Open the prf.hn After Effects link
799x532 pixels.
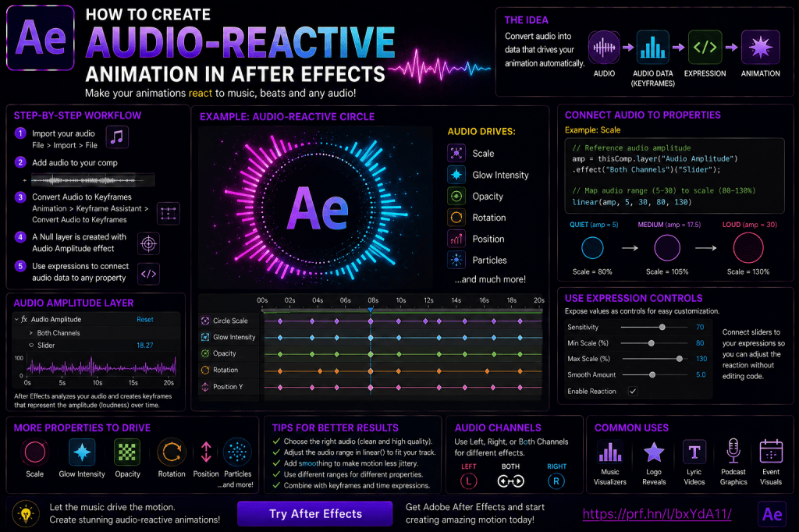click(x=657, y=514)
